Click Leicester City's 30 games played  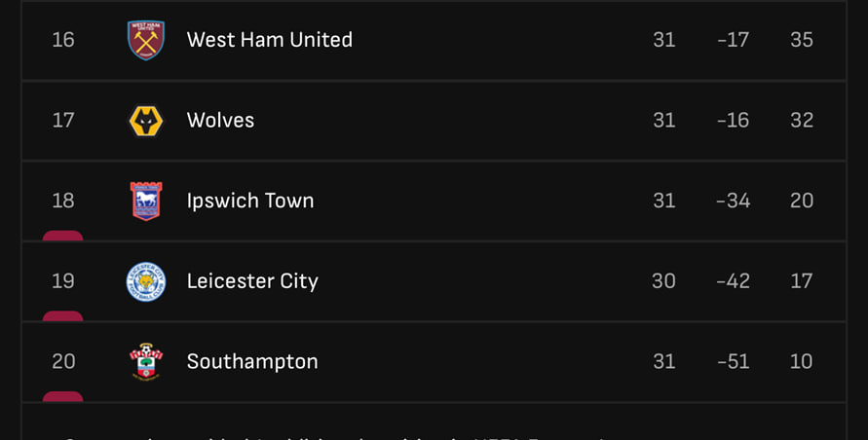pyautogui.click(x=663, y=281)
